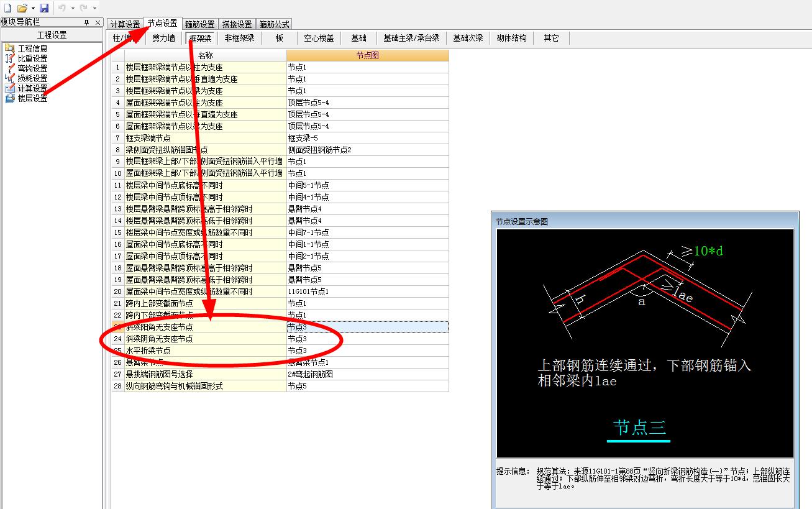Click the 2#弯起钢筋图 value
The image size is (812, 509).
pyautogui.click(x=367, y=374)
